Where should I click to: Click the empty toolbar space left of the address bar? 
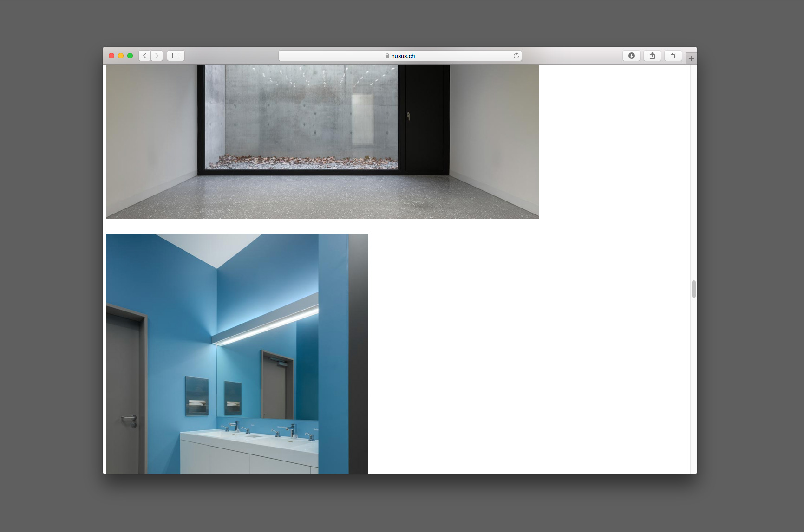[x=231, y=56]
